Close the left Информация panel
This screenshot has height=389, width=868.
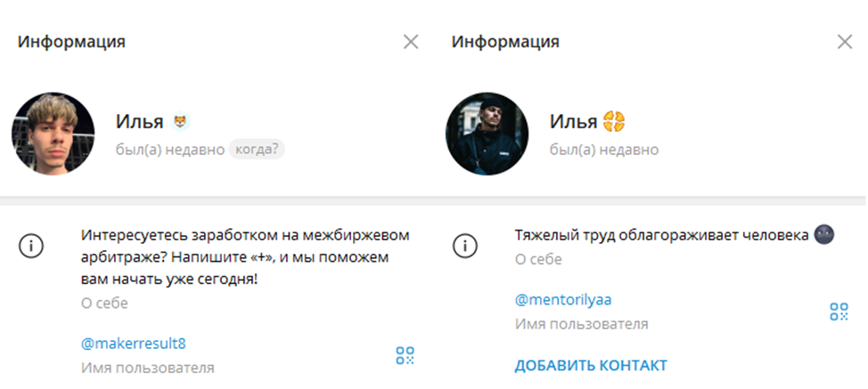pyautogui.click(x=411, y=42)
